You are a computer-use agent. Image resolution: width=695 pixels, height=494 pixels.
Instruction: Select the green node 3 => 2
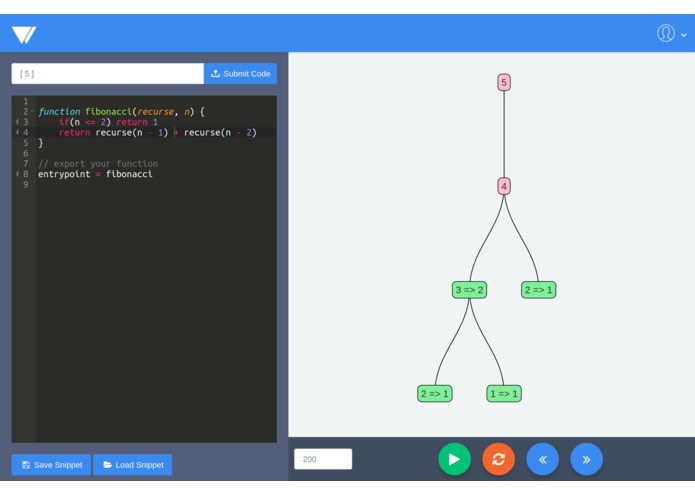[x=469, y=290]
